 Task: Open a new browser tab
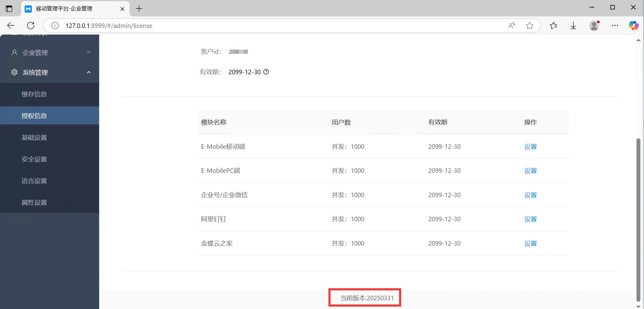point(139,8)
